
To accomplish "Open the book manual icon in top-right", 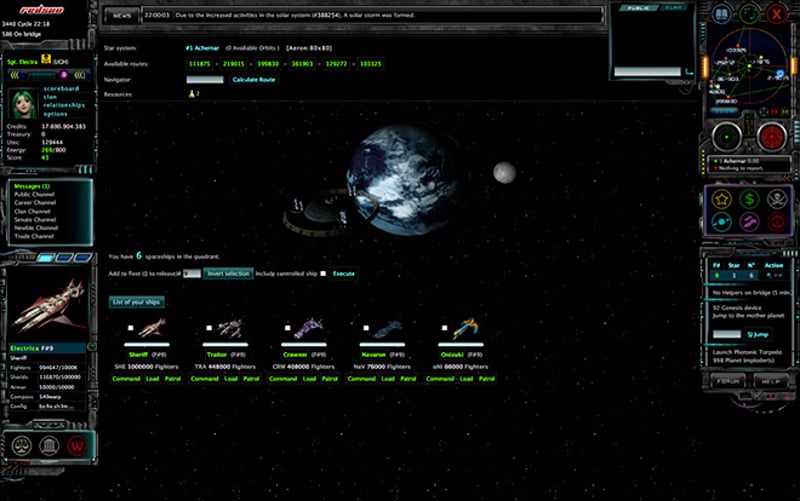I will click(x=720, y=14).
